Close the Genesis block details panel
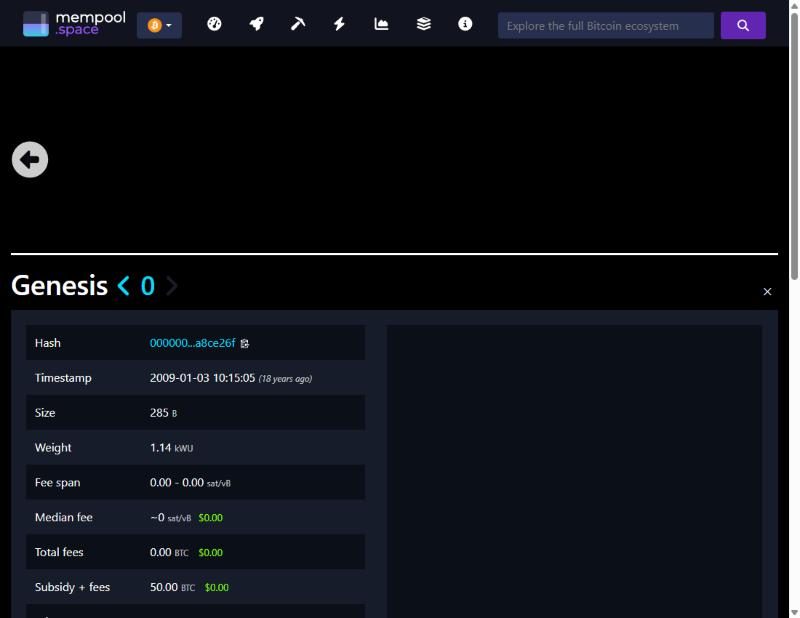Image resolution: width=800 pixels, height=618 pixels. point(767,291)
